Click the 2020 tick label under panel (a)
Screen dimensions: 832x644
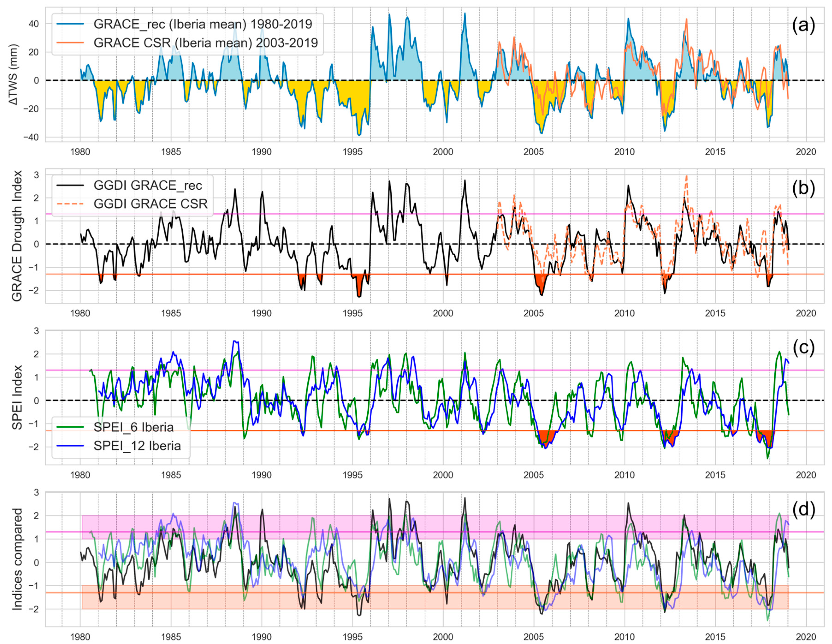click(x=806, y=152)
